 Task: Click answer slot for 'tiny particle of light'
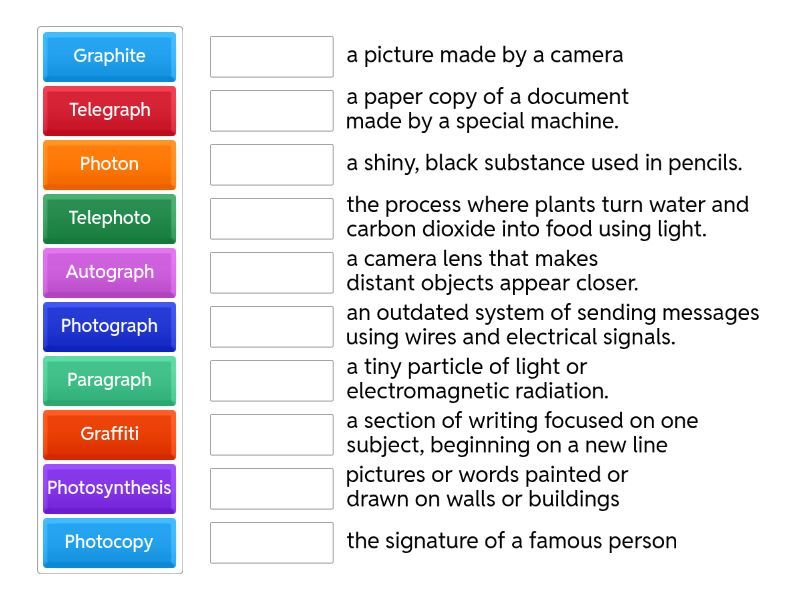click(x=271, y=380)
